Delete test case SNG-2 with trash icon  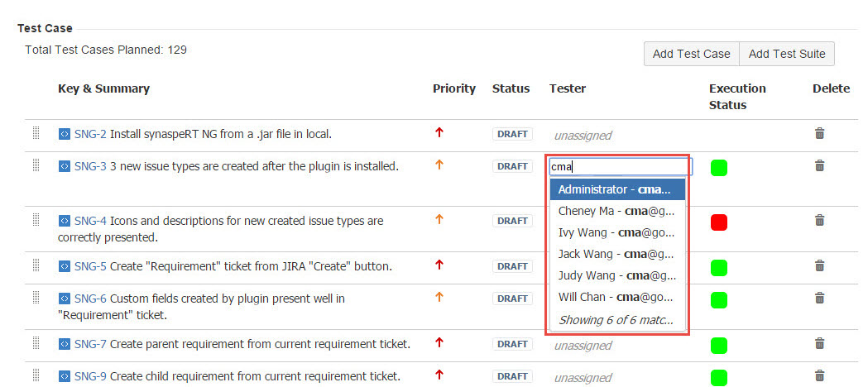coord(819,133)
